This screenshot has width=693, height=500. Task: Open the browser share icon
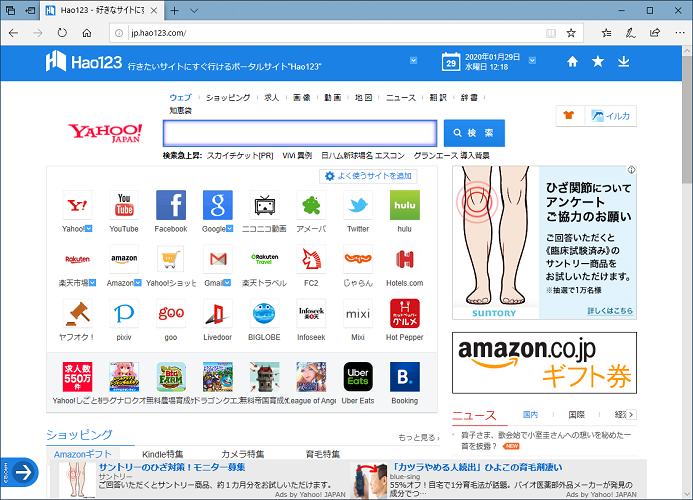(x=655, y=33)
